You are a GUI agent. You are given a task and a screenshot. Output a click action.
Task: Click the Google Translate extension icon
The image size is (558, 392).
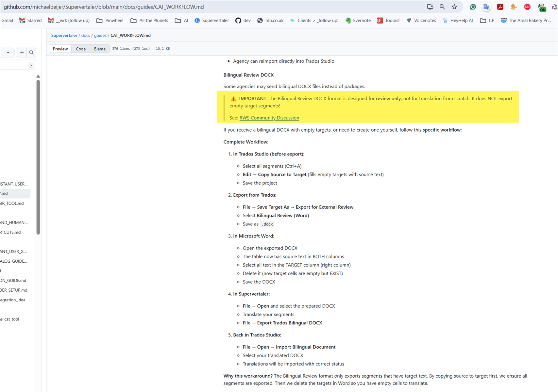pos(486,7)
